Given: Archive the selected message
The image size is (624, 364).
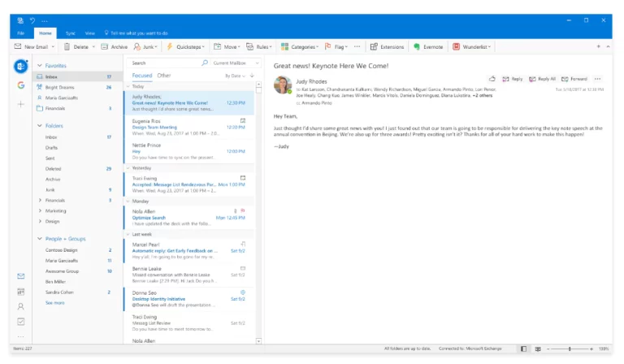Looking at the screenshot, I should tap(115, 46).
